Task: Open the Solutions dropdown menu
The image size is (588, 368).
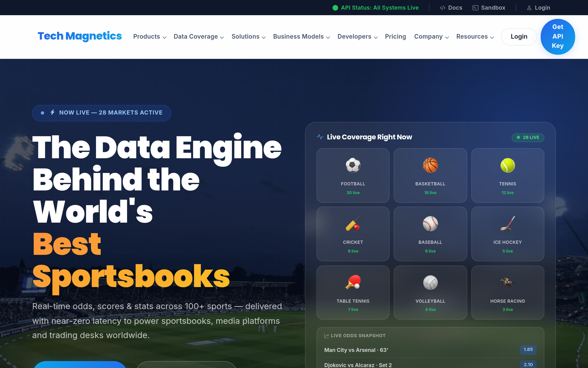Action: point(248,37)
